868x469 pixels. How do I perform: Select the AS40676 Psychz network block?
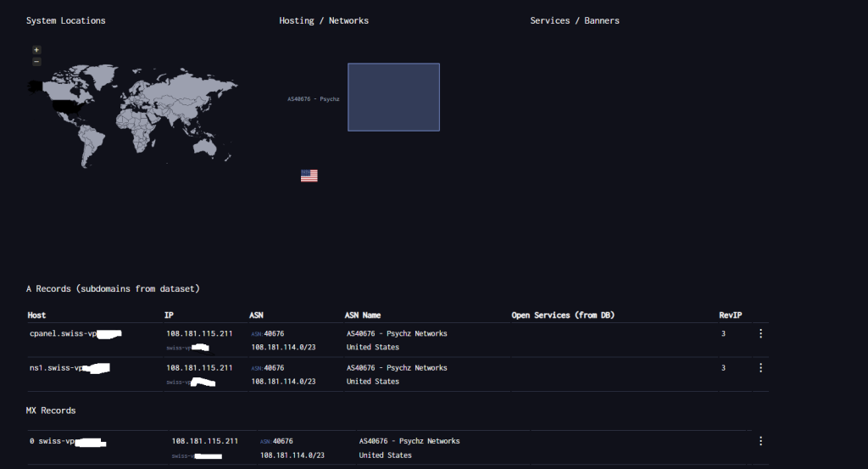pos(393,97)
